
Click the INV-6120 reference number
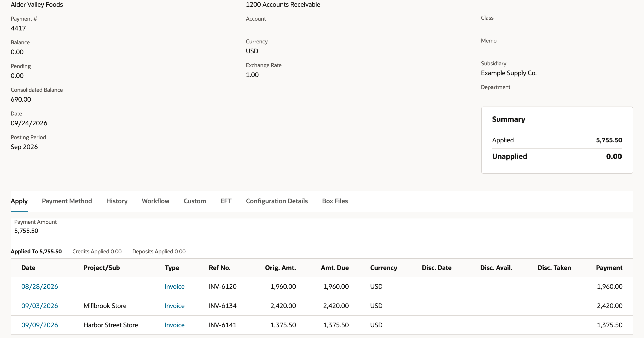coord(222,287)
